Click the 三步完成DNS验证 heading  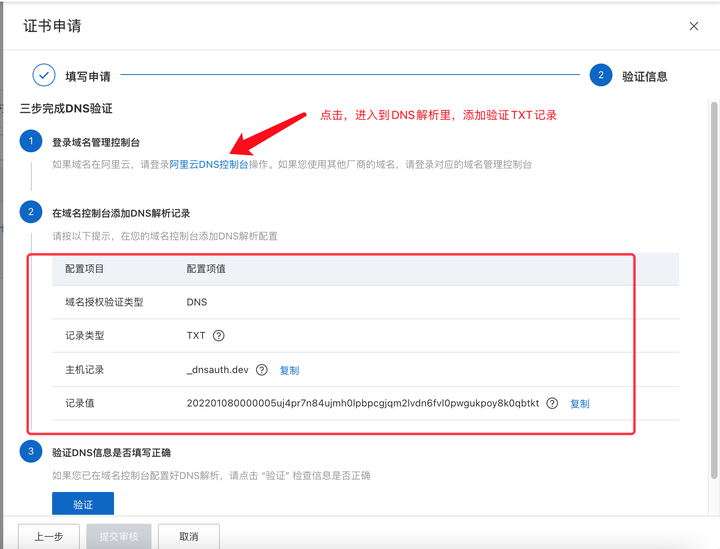[x=66, y=108]
